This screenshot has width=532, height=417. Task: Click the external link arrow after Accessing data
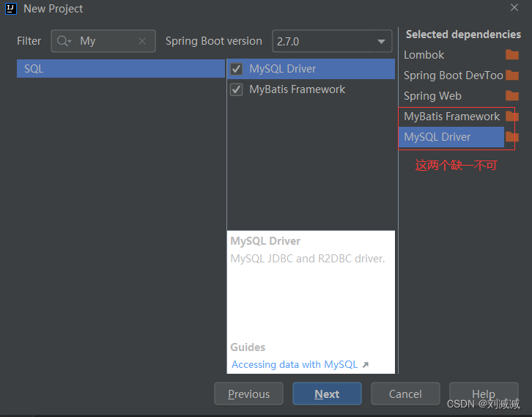coord(366,365)
